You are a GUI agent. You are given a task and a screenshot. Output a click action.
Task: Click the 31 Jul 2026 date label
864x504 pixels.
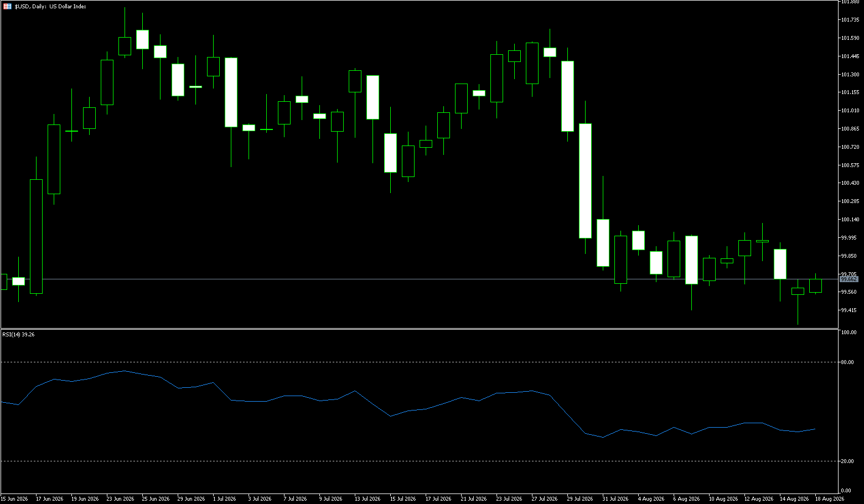coord(615,499)
